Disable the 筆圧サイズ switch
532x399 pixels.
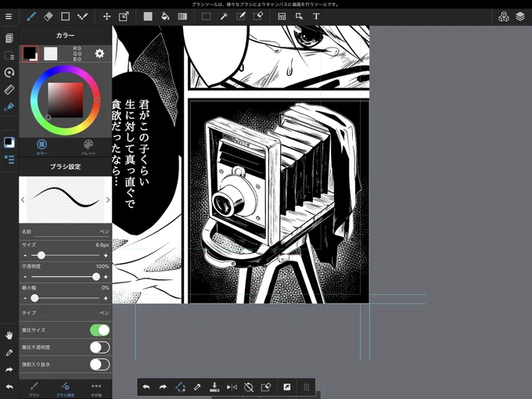100,330
